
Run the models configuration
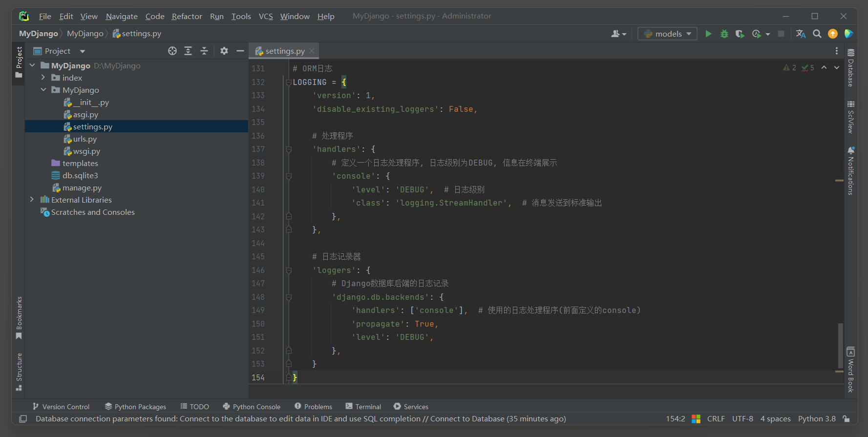tap(708, 34)
